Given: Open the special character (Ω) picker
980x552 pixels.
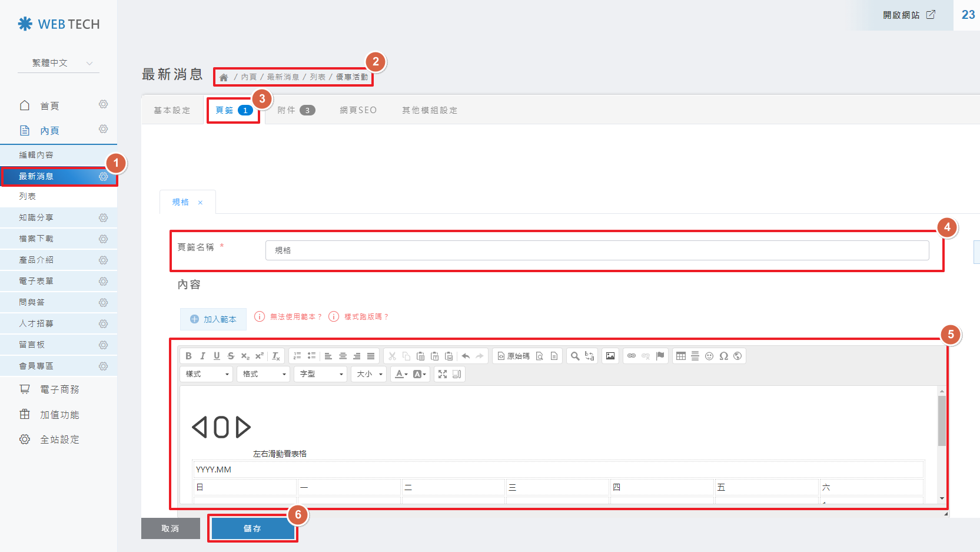Looking at the screenshot, I should click(723, 356).
